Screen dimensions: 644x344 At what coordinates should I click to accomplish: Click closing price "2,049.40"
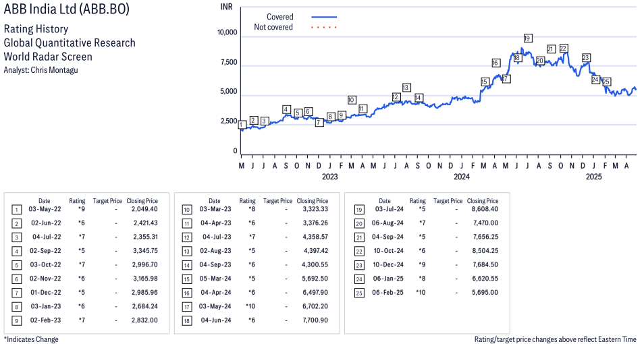tap(144, 209)
